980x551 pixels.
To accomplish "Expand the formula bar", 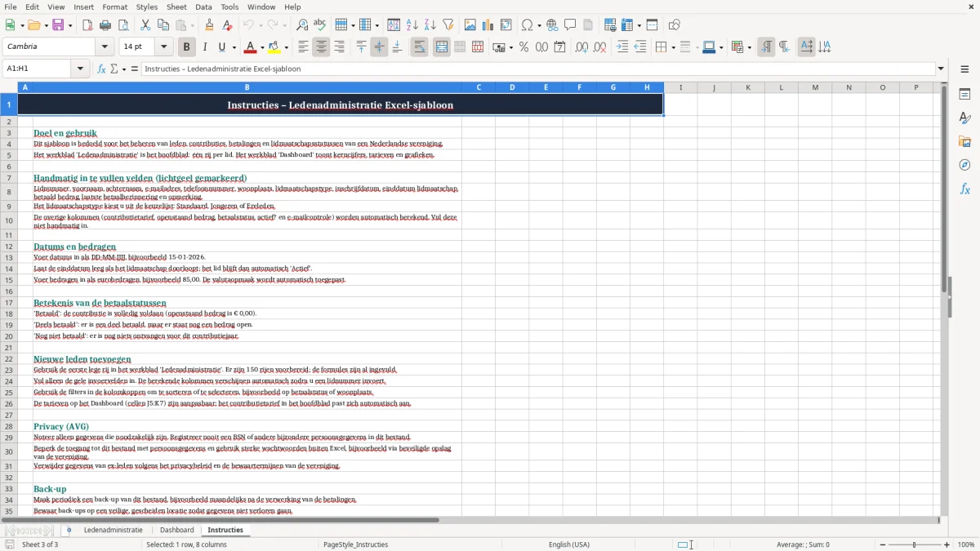I will (x=941, y=69).
